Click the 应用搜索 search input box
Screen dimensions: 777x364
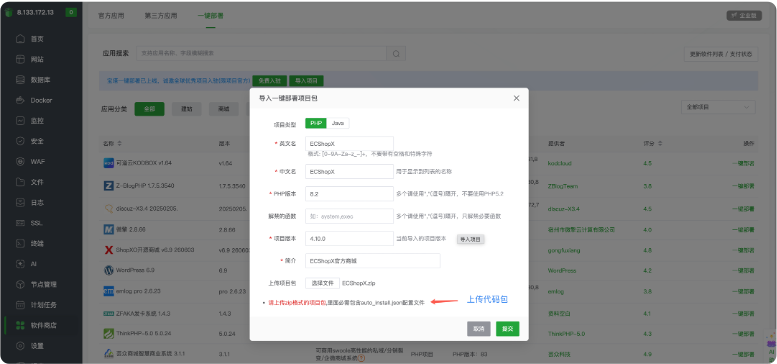pyautogui.click(x=262, y=54)
